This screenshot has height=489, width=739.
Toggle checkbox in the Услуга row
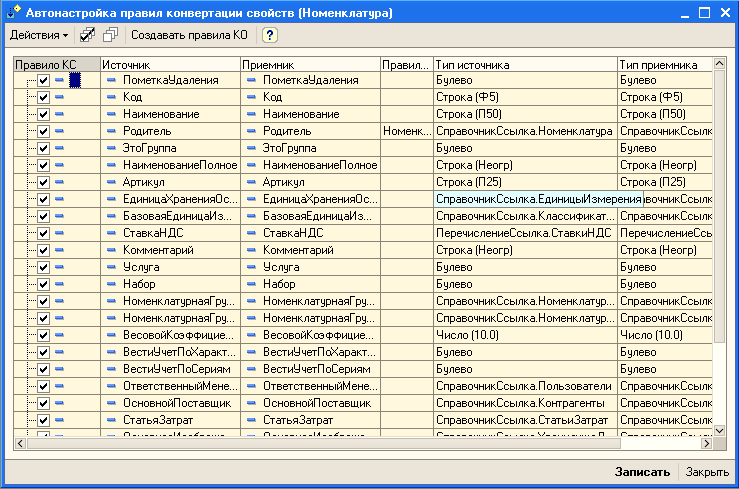tap(43, 267)
